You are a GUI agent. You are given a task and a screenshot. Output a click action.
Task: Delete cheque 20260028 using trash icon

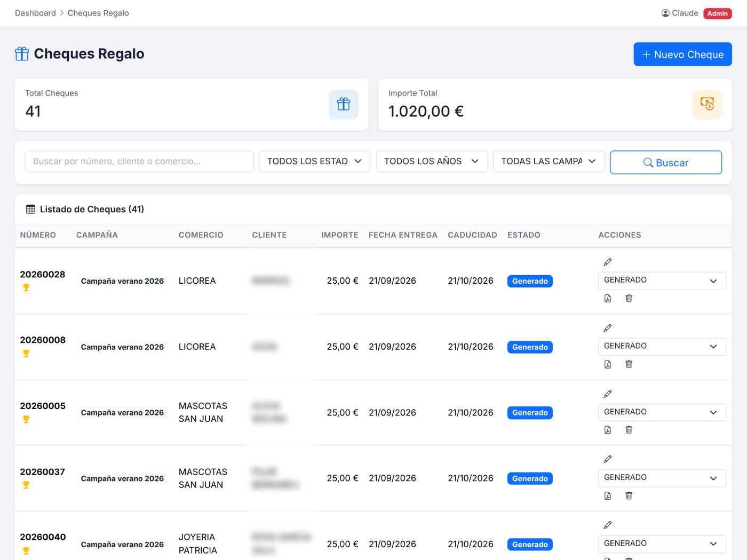coord(629,298)
